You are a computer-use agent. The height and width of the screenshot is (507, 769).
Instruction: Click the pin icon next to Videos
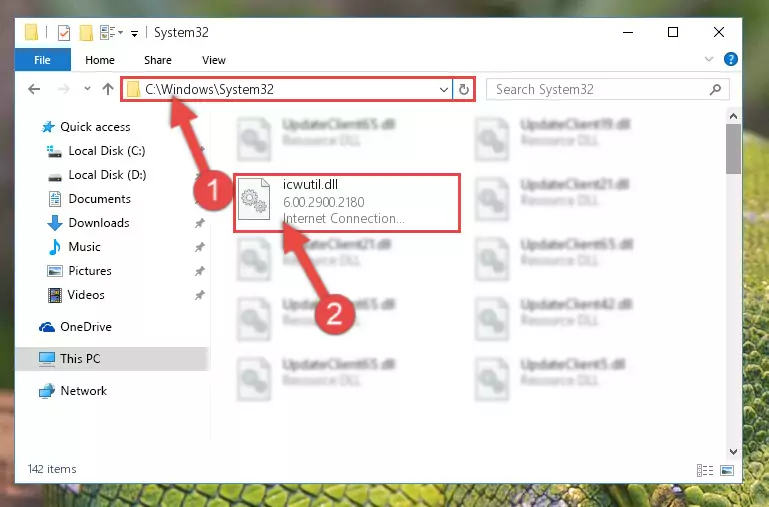pyautogui.click(x=200, y=295)
